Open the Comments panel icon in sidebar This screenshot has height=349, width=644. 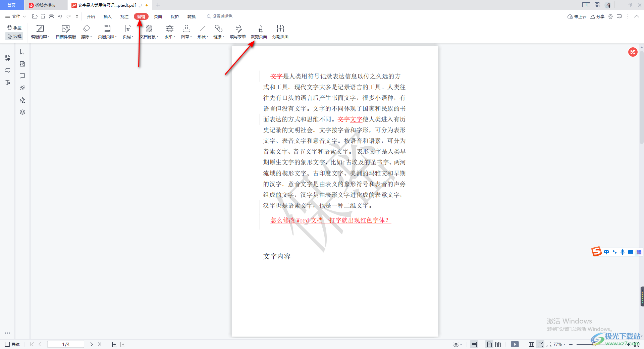(22, 76)
